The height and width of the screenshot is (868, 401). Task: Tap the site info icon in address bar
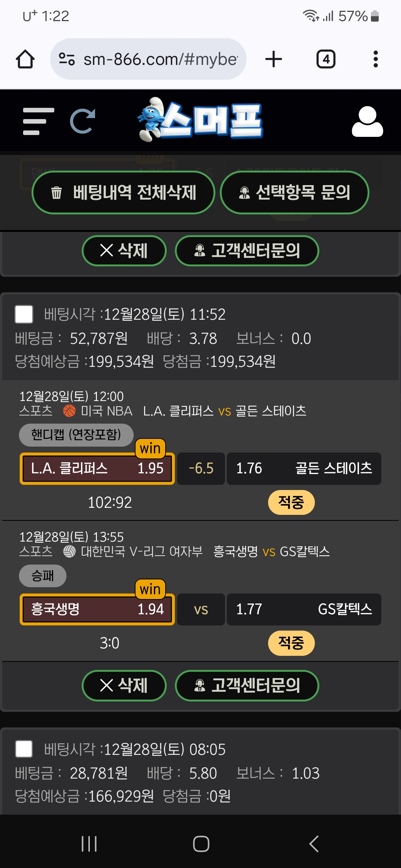click(x=67, y=59)
